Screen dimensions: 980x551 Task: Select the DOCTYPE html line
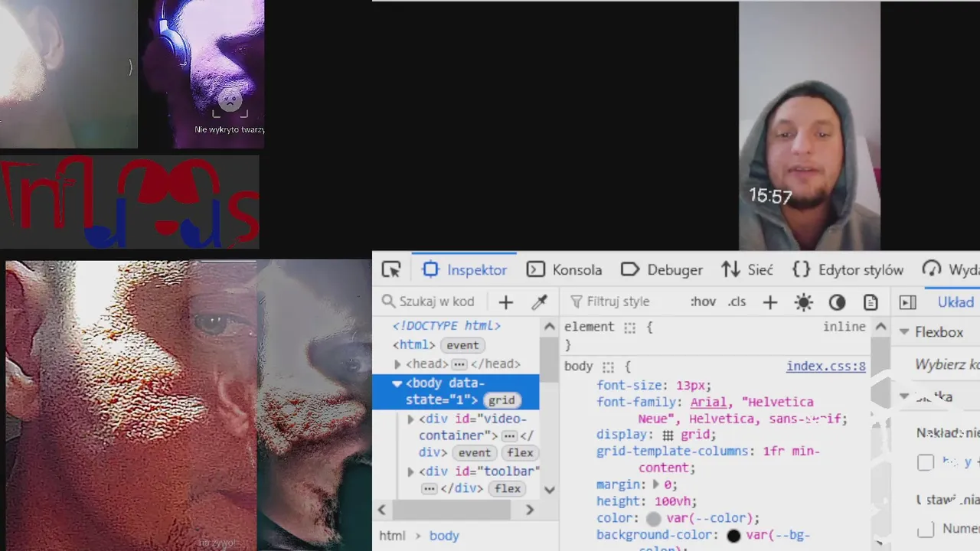[x=446, y=326]
